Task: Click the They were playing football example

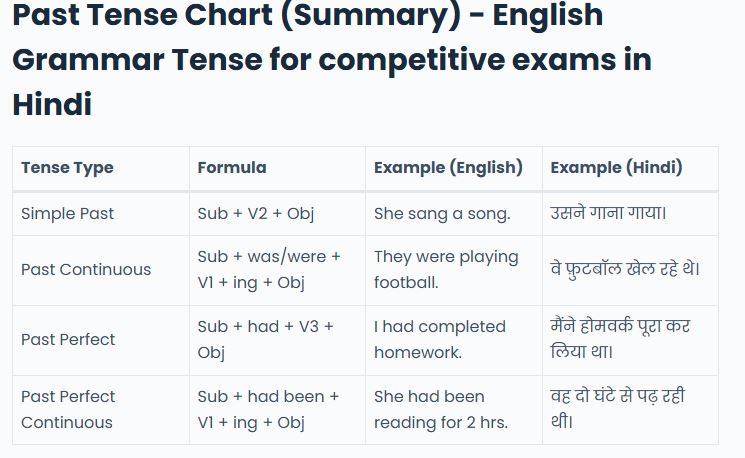Action: tap(446, 269)
